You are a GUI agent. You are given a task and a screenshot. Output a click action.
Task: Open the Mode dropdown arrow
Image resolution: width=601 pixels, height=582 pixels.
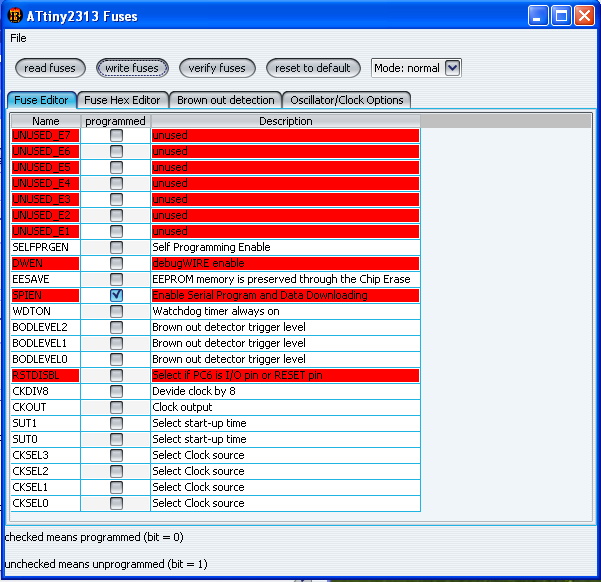pyautogui.click(x=452, y=68)
